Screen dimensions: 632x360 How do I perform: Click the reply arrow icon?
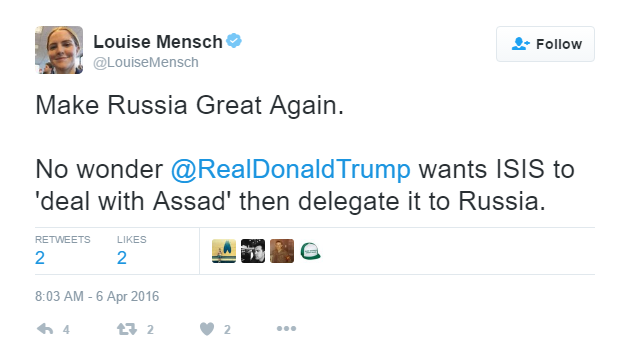45,329
